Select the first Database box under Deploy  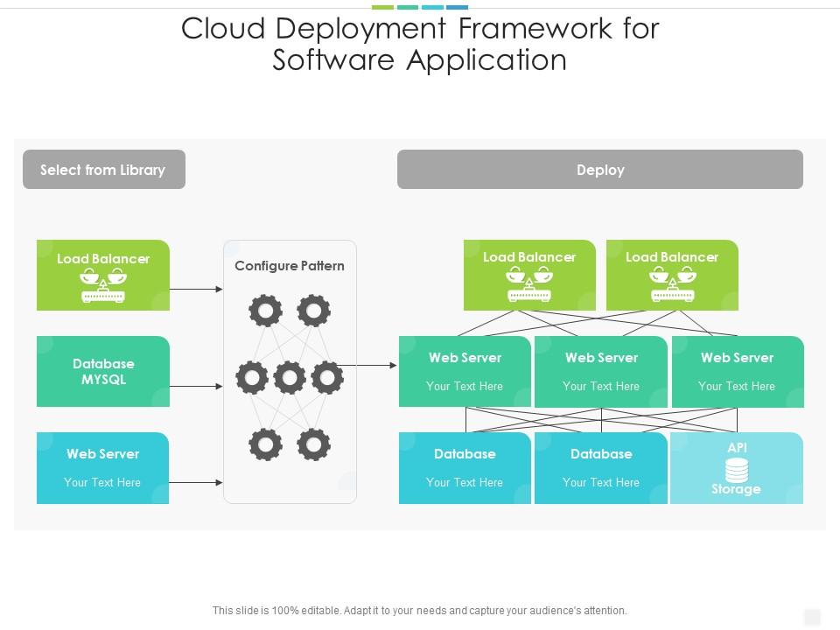(x=465, y=468)
